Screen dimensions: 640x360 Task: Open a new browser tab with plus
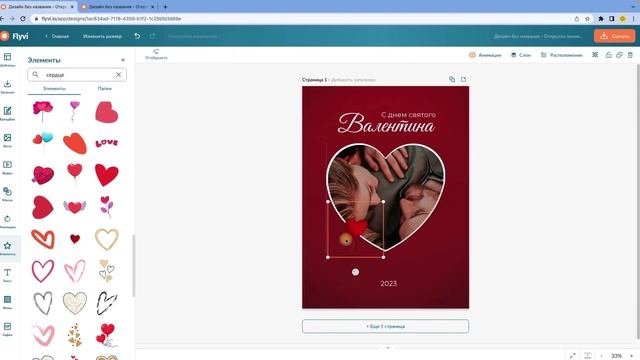(165, 7)
